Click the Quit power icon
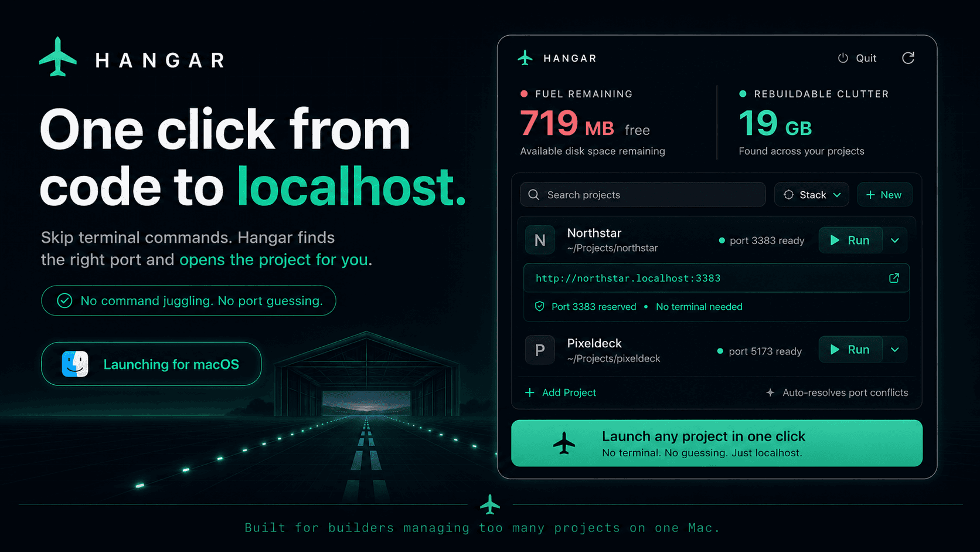The image size is (980, 552). (x=843, y=58)
